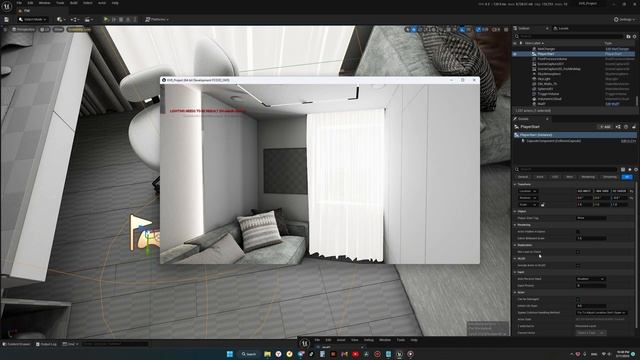Viewport: 640px width, 360px height.
Task: Open the Tools menu
Action: click(x=60, y=3)
